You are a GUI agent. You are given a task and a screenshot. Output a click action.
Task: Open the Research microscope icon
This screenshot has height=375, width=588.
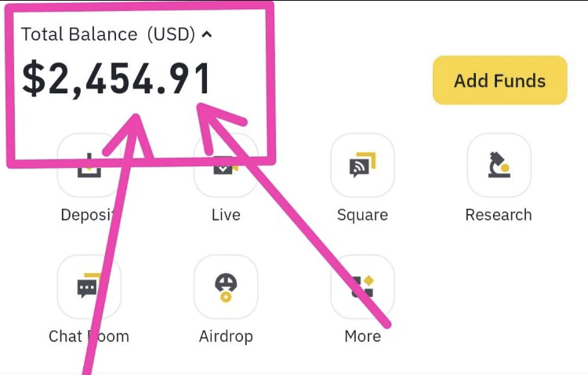(x=499, y=166)
